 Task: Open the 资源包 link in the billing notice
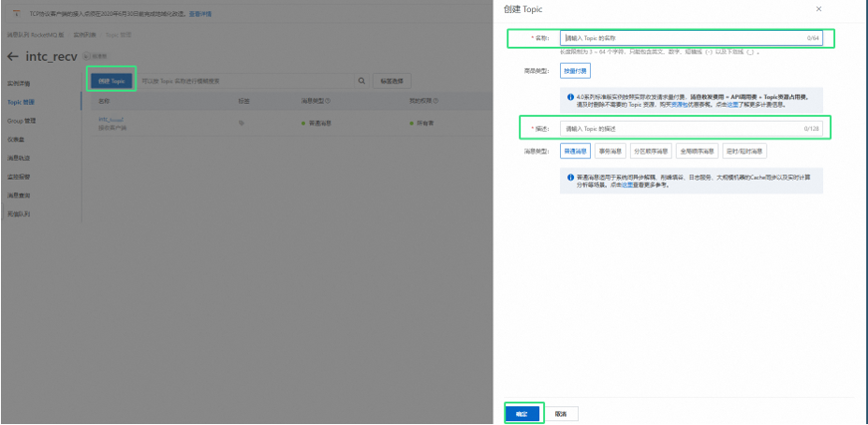click(678, 105)
